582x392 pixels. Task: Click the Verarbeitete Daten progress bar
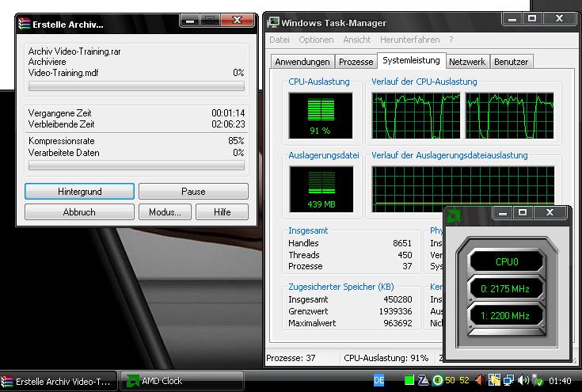[x=136, y=166]
